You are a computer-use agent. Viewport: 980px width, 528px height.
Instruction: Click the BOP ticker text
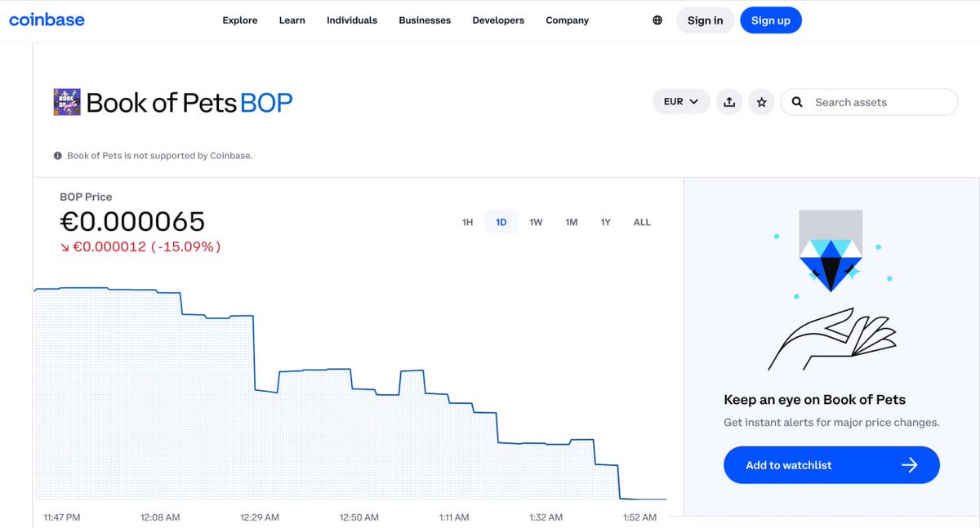pyautogui.click(x=266, y=103)
